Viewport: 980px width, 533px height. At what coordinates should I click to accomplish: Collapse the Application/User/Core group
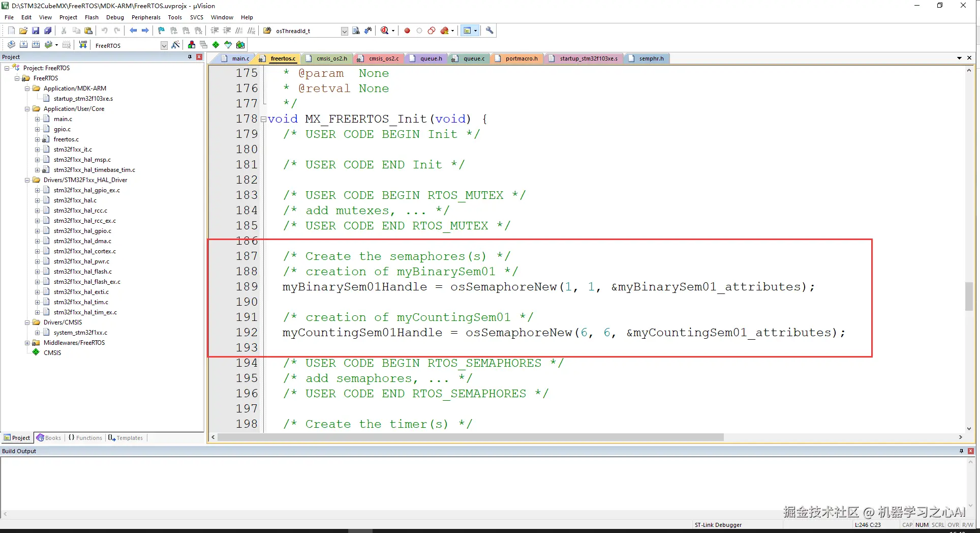coord(27,109)
